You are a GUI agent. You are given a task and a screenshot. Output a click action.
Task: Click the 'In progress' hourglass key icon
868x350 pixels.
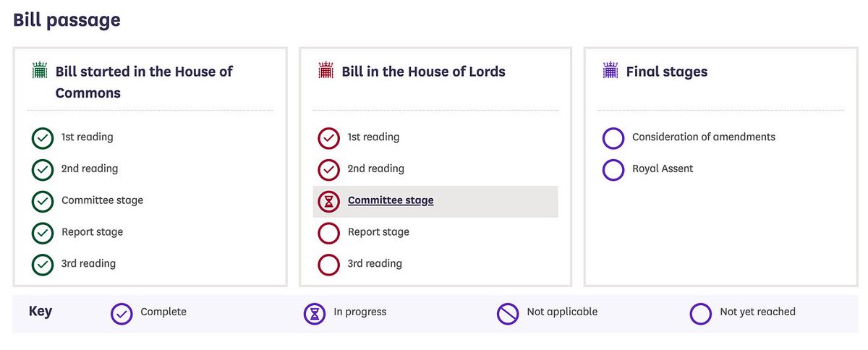point(315,313)
